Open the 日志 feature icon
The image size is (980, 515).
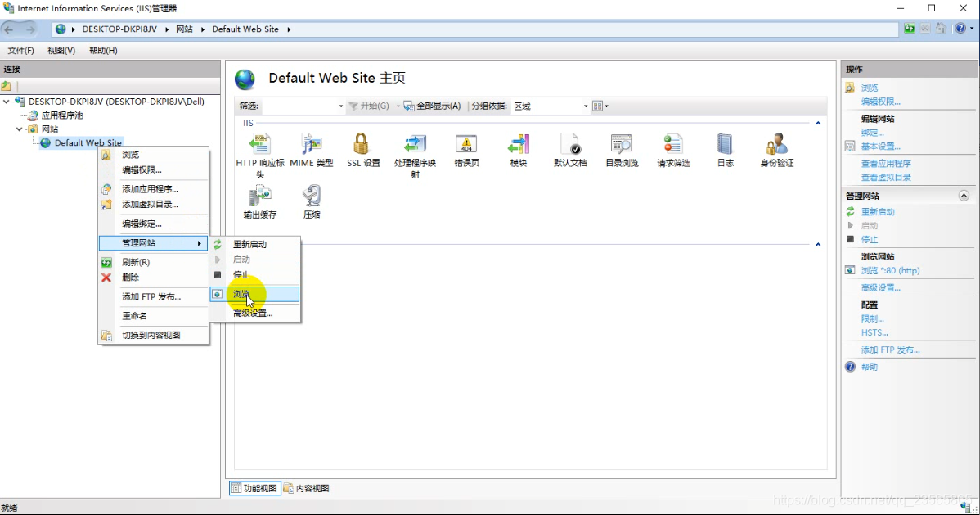click(x=725, y=145)
